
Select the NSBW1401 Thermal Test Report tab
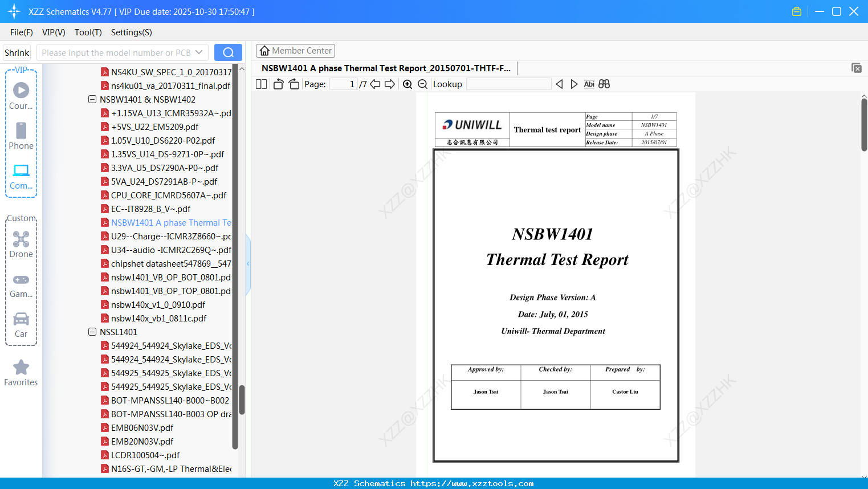386,68
